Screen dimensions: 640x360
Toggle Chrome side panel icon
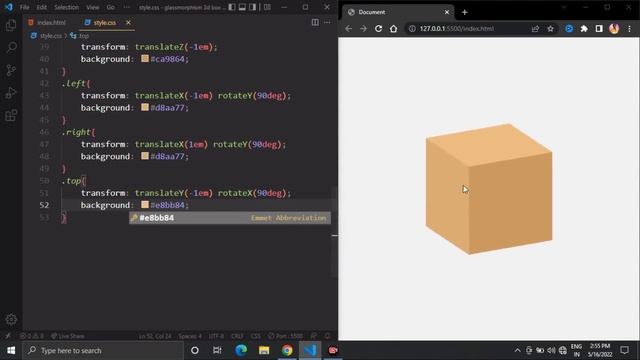[599, 29]
